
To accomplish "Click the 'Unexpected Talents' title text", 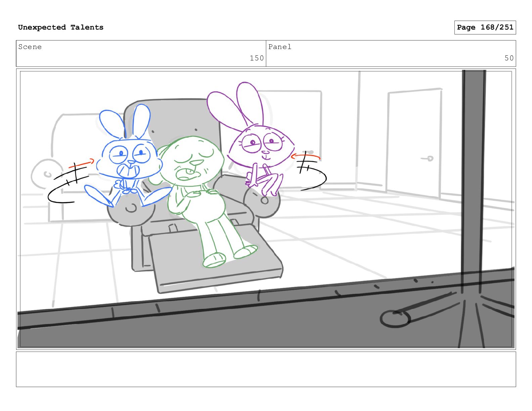I will pyautogui.click(x=61, y=28).
